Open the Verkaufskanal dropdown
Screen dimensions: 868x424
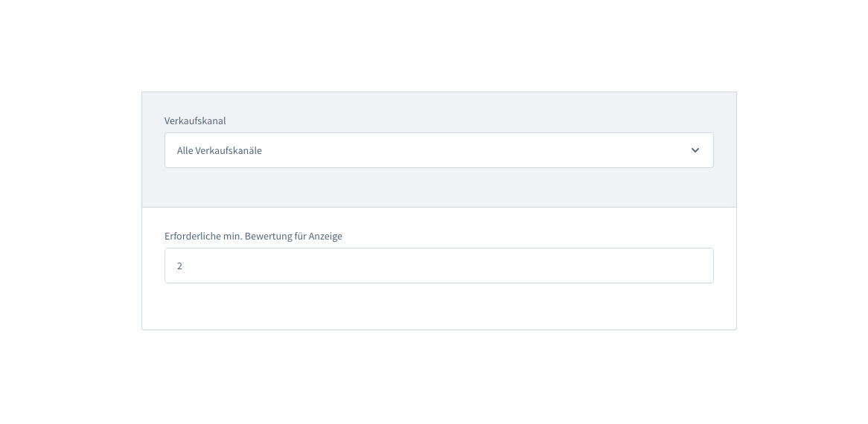439,150
